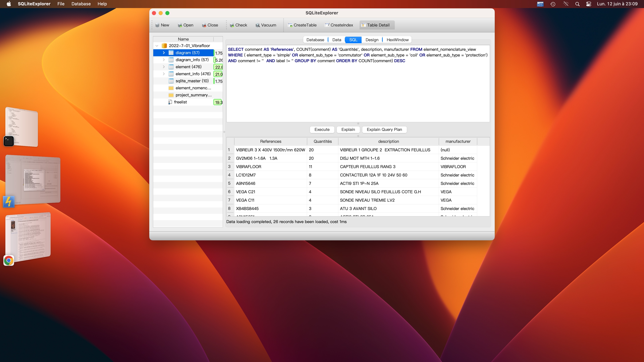Open the Database menu
The width and height of the screenshot is (644, 362).
click(81, 4)
